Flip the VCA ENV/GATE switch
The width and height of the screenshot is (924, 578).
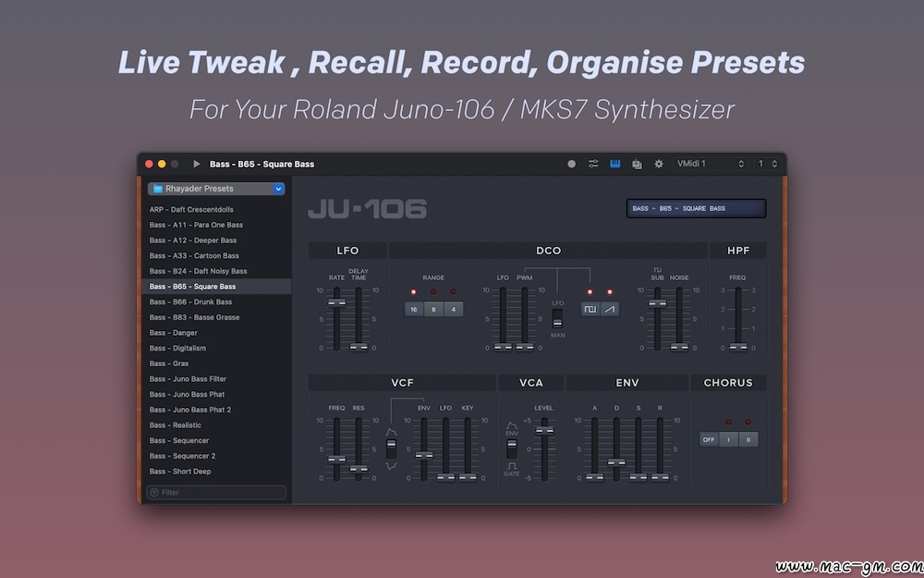coord(512,449)
